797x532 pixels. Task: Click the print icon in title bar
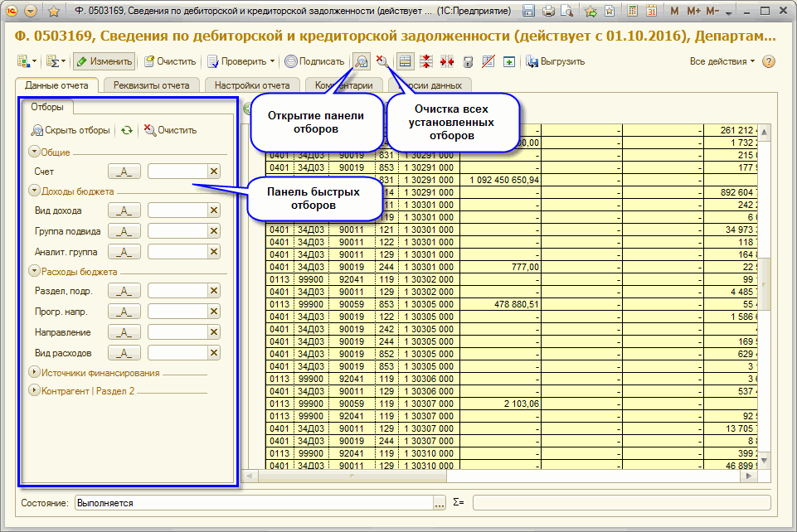[x=547, y=12]
